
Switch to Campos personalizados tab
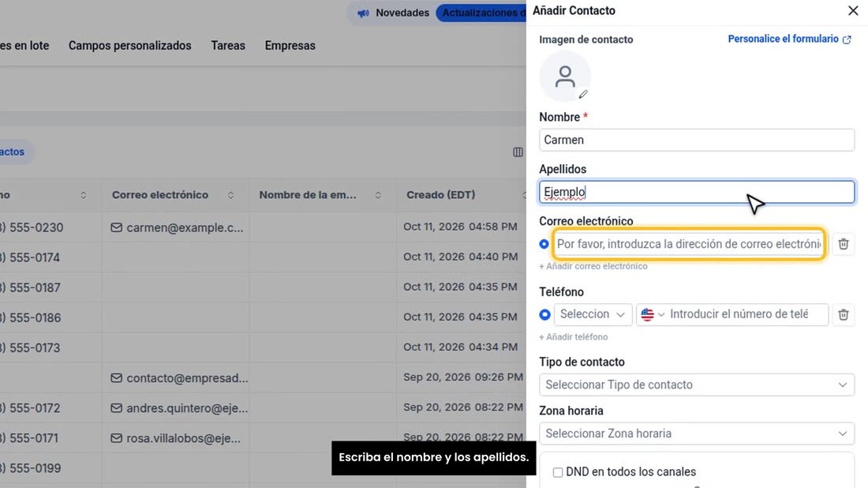coord(130,46)
